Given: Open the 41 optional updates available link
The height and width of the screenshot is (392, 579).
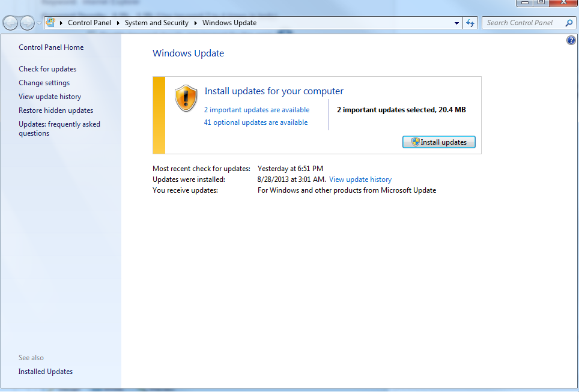Looking at the screenshot, I should tap(256, 122).
